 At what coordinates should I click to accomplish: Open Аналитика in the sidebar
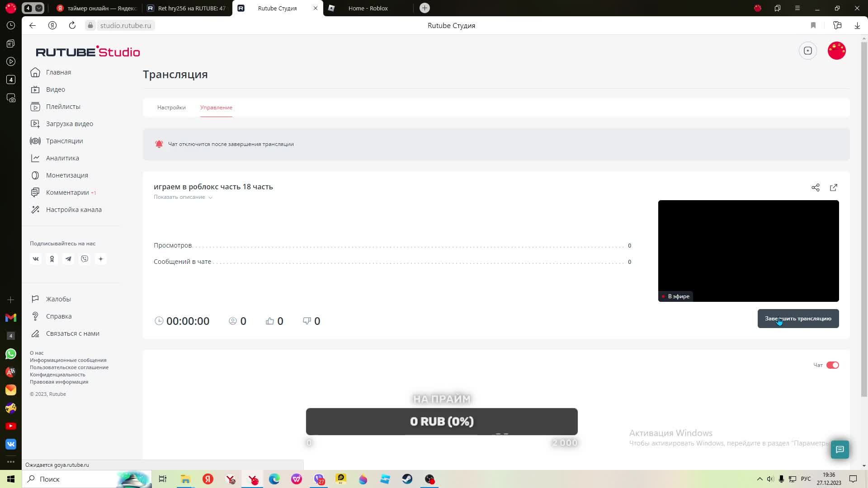tap(62, 158)
